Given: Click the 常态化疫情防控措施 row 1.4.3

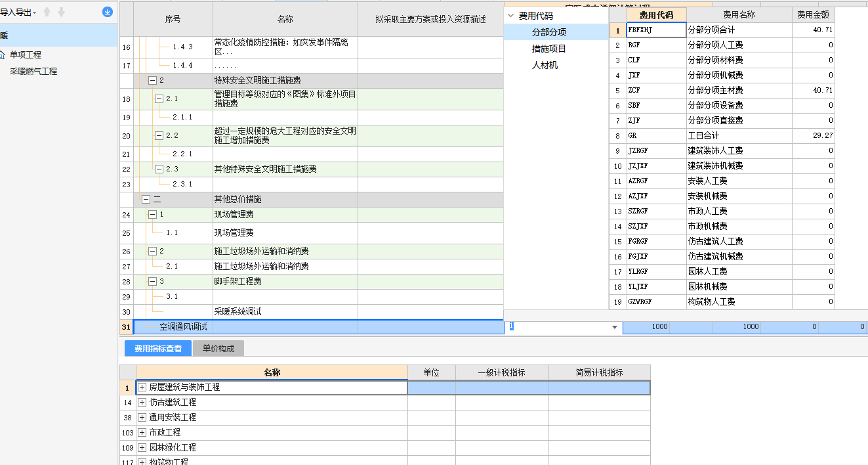Looking at the screenshot, I should pyautogui.click(x=285, y=47).
